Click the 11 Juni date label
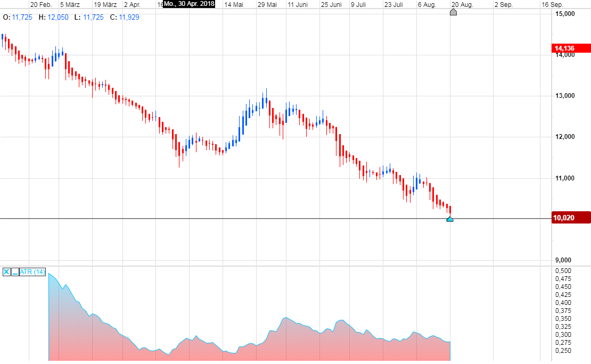 pos(298,5)
